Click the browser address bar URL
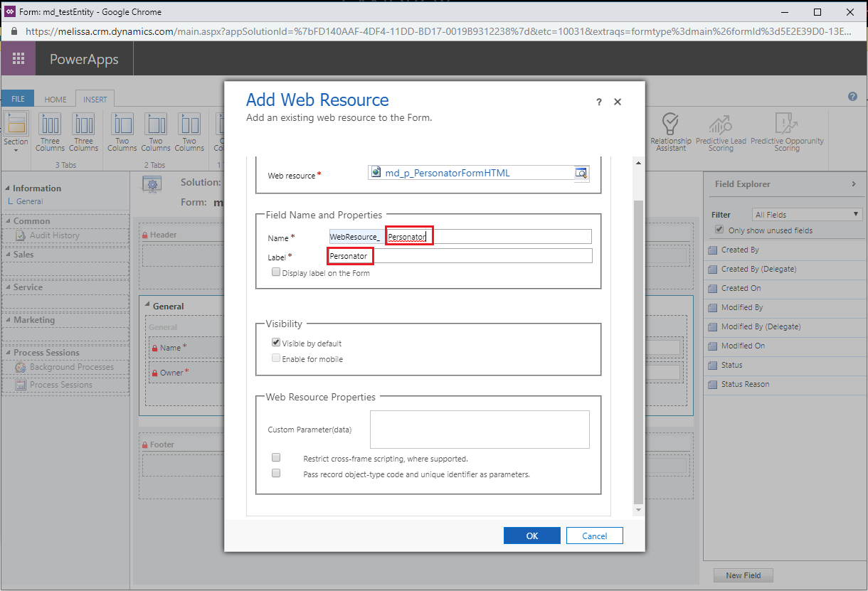This screenshot has height=591, width=868. pos(438,31)
